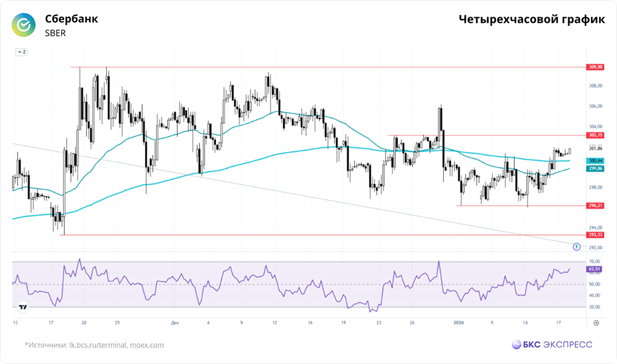
Task: Click the 40,00 RSI scale value
Action: 594,296
